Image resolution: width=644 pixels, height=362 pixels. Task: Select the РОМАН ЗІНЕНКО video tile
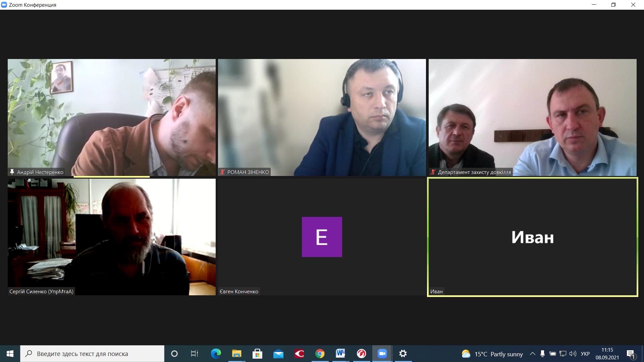coord(322,118)
